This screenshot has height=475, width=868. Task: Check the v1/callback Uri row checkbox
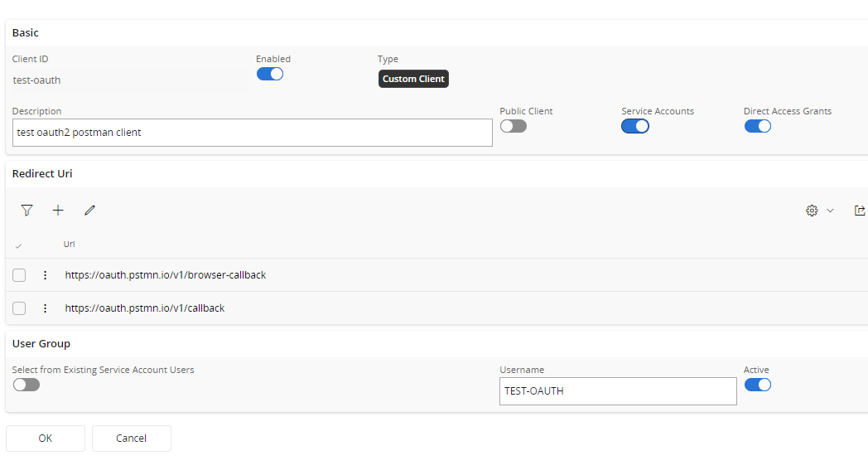(x=19, y=308)
